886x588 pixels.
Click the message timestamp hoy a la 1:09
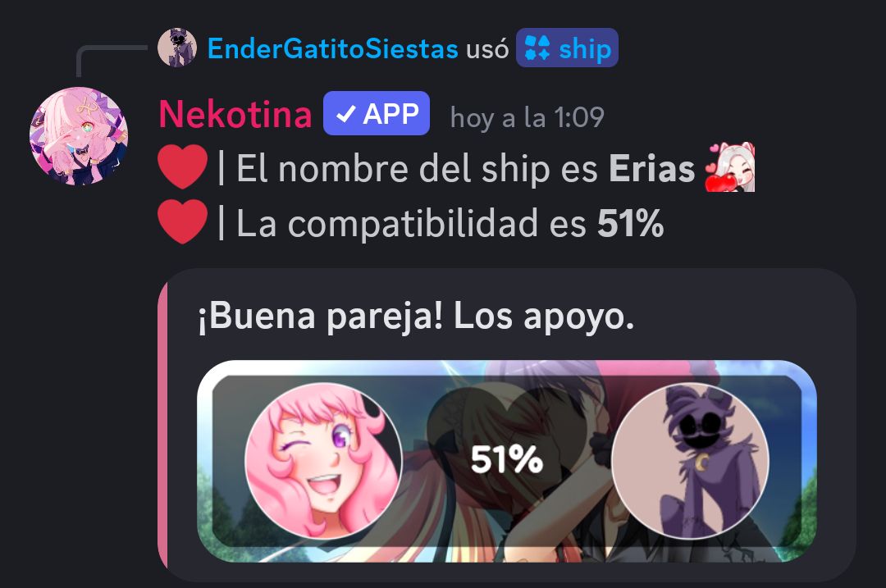click(527, 117)
